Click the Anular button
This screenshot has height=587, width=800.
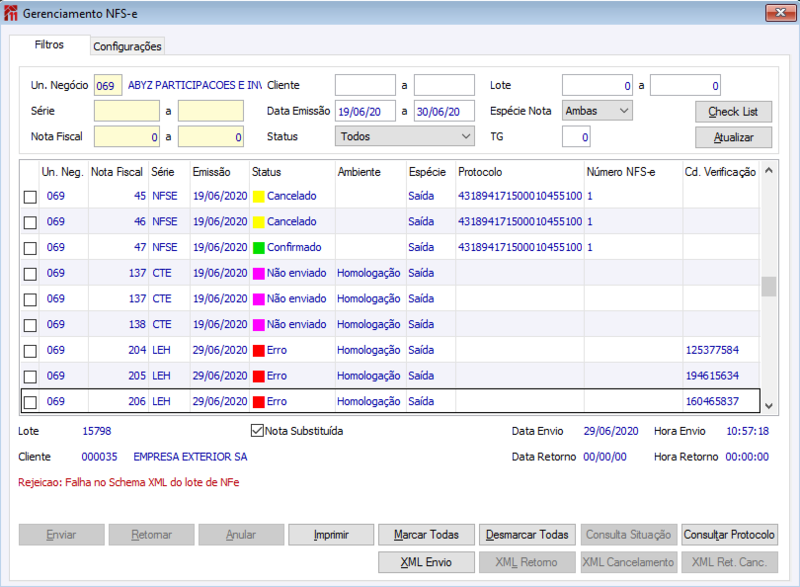pyautogui.click(x=241, y=534)
